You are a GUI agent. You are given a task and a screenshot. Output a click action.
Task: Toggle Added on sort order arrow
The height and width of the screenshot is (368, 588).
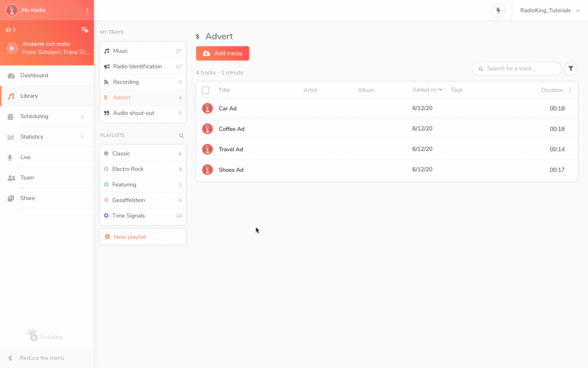coord(440,90)
